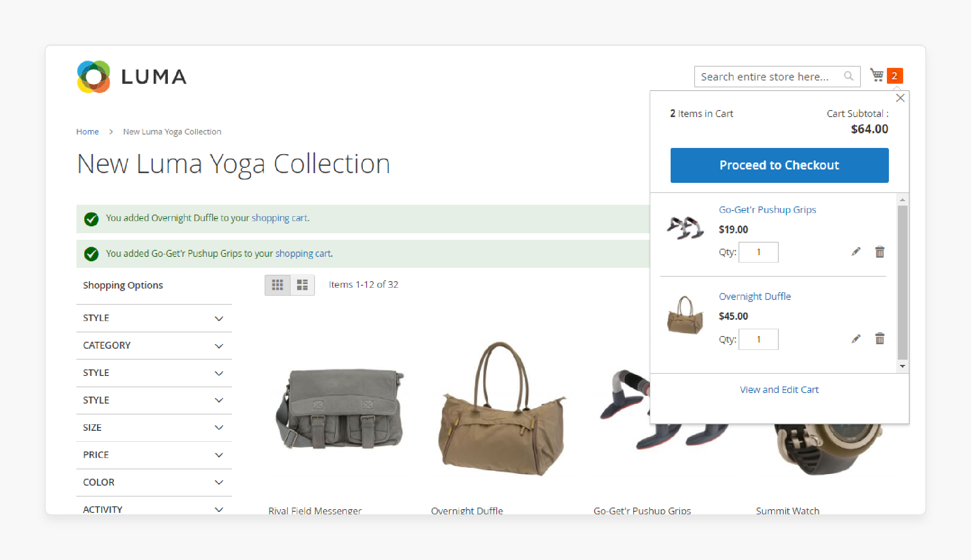Click the $45.00 price in cart

click(x=733, y=316)
